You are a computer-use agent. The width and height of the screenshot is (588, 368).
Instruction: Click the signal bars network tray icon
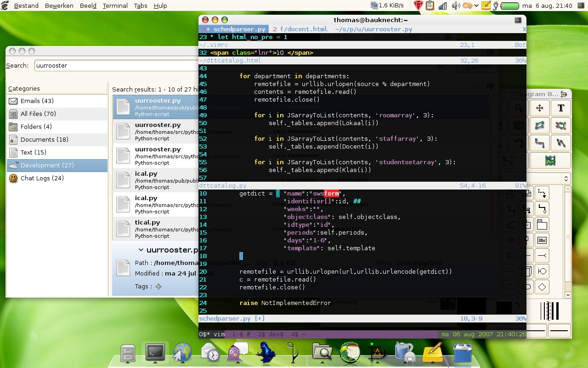pyautogui.click(x=443, y=6)
